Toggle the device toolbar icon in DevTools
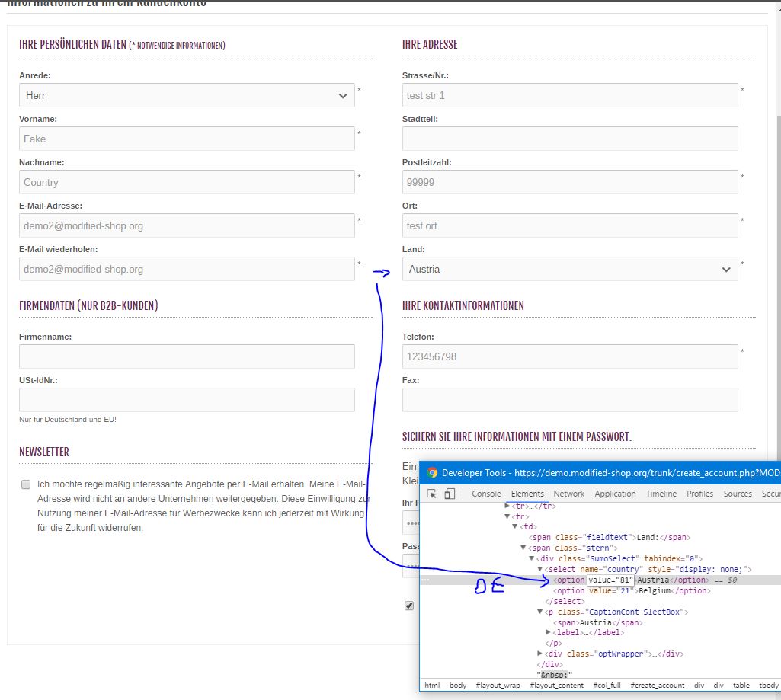 pos(450,494)
